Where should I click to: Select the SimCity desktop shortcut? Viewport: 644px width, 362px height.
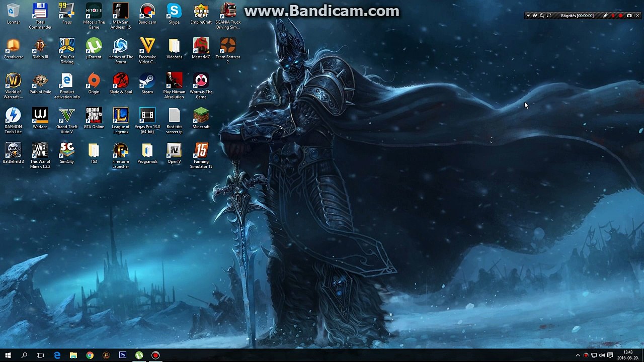67,153
